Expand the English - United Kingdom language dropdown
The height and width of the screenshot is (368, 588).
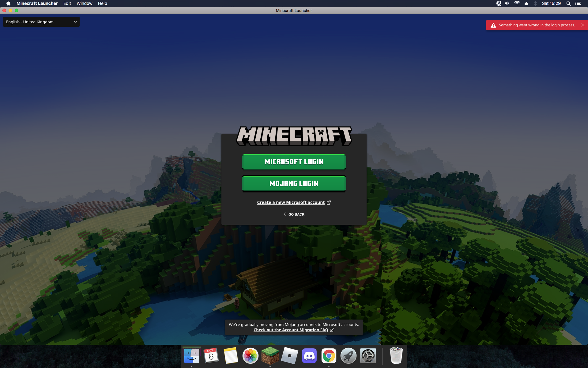pyautogui.click(x=41, y=22)
